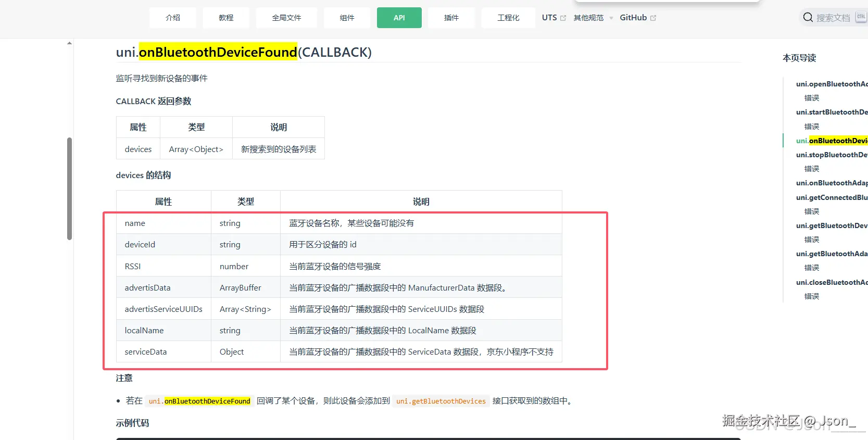868x440 pixels.
Task: Click the CALLBACK 返回参数 heading
Action: tap(154, 101)
